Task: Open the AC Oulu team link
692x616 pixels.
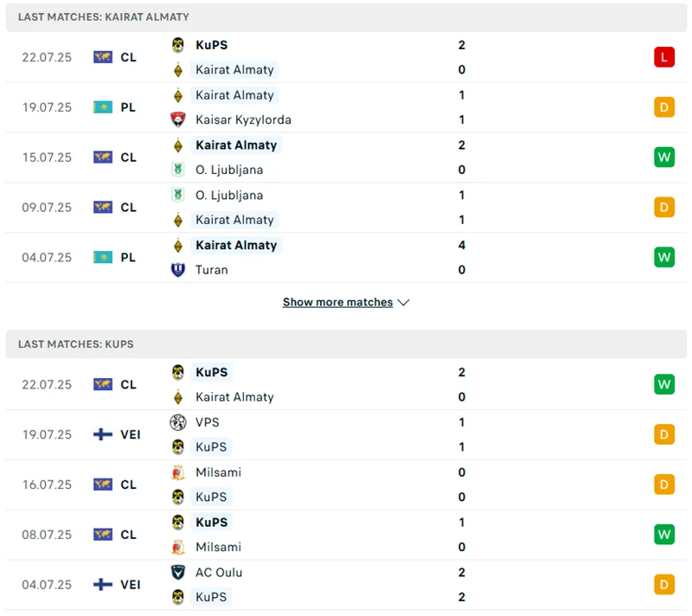Action: pos(219,573)
